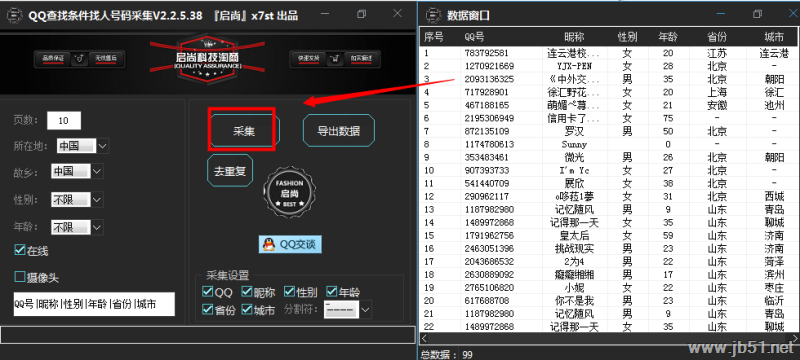Select nickname YJX-PEN cell
Viewport: 800px width, 360px height.
click(574, 66)
